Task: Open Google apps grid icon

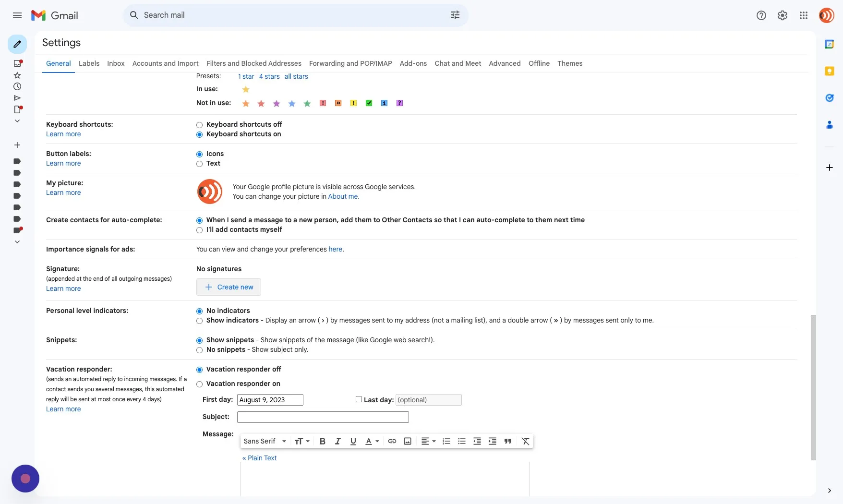Action: 804,15
